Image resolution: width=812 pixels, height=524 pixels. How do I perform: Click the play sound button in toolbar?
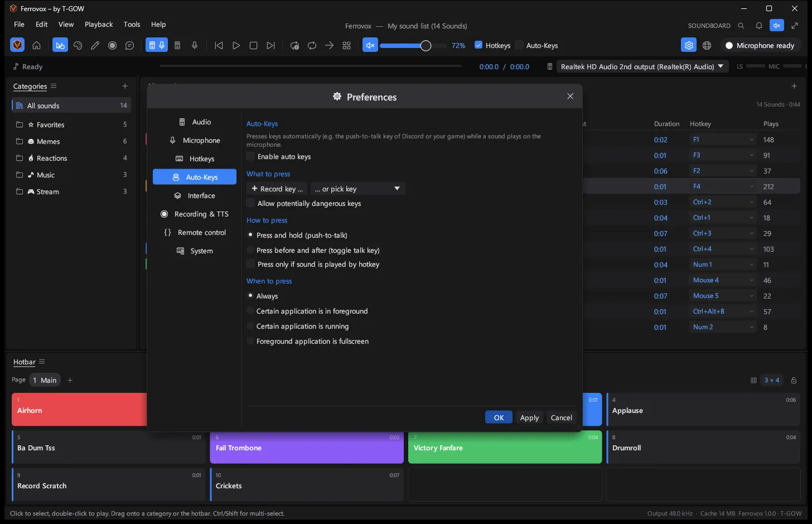click(x=236, y=46)
